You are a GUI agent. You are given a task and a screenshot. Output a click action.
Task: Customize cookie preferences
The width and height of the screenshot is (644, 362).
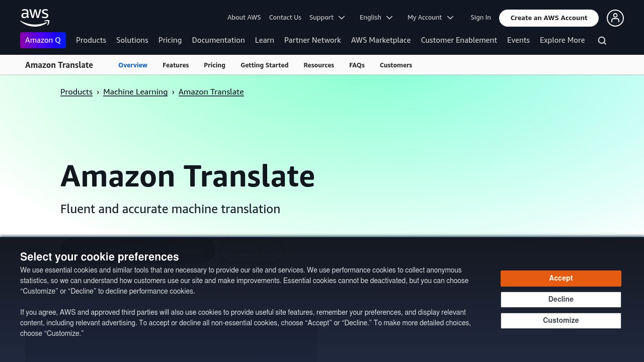point(561,321)
